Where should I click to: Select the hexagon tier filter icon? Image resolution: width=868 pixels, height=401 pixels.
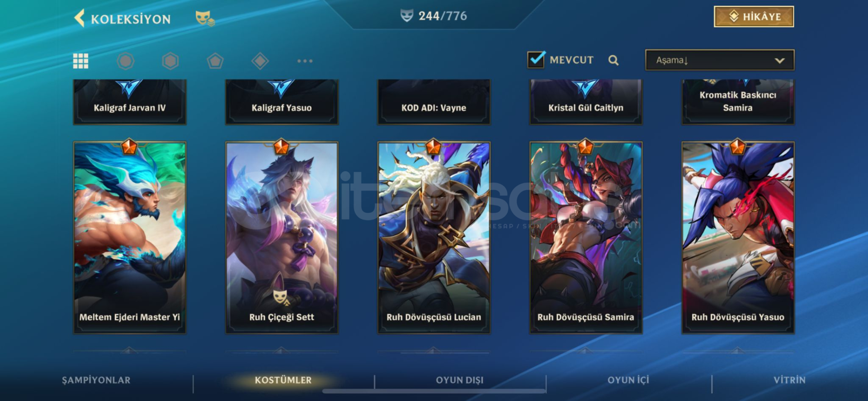[170, 61]
